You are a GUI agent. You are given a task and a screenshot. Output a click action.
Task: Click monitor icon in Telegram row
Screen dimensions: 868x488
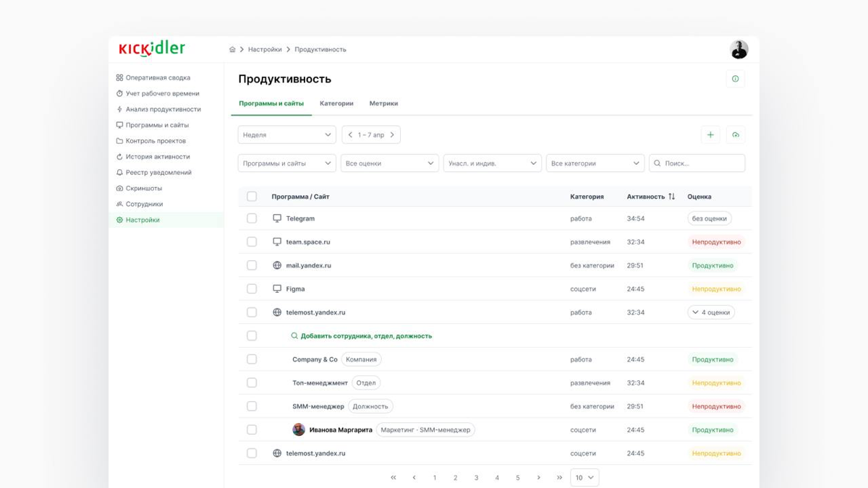pyautogui.click(x=277, y=218)
